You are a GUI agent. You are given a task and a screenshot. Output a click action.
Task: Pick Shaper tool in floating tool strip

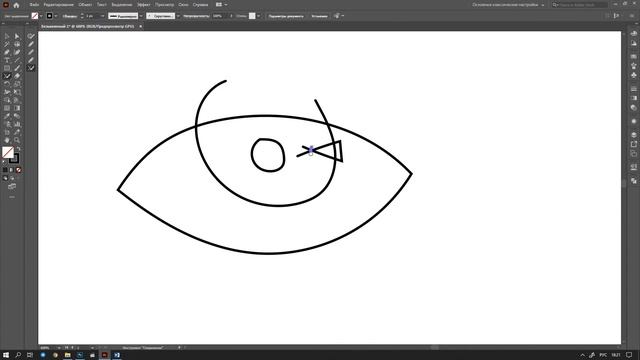31,36
